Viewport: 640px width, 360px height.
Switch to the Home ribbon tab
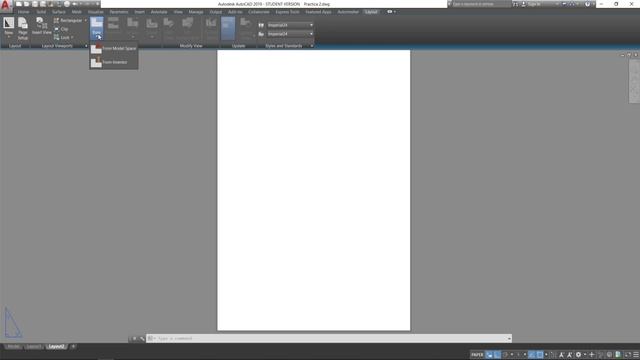(x=23, y=12)
